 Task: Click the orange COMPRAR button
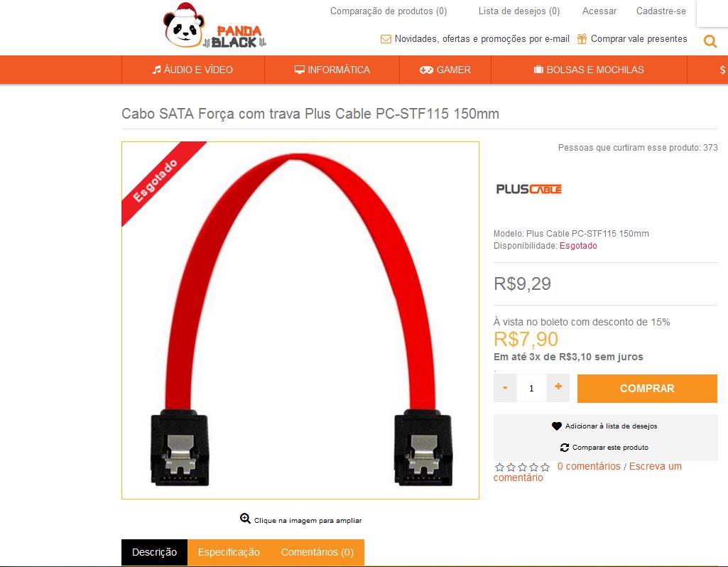pos(647,389)
